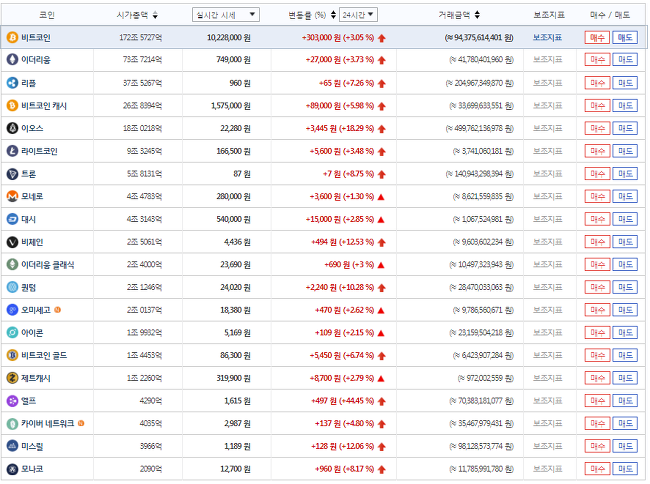Click buy (매수) button for 라이트코인
Viewport: 650px width, 484px height.
tap(597, 151)
